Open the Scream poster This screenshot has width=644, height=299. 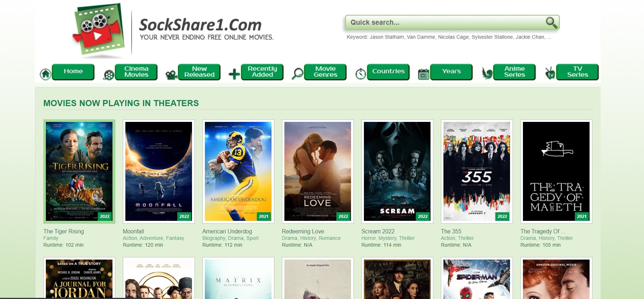click(397, 171)
